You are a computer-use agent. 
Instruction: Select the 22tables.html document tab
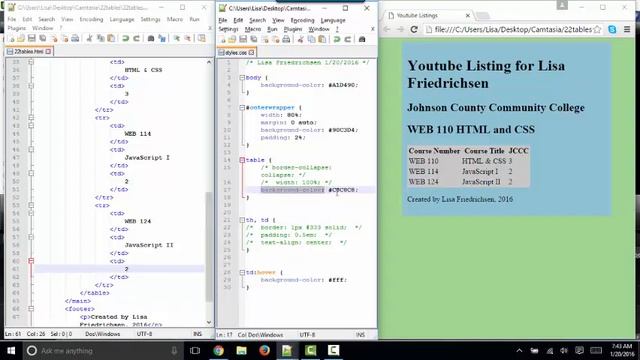[29, 51]
